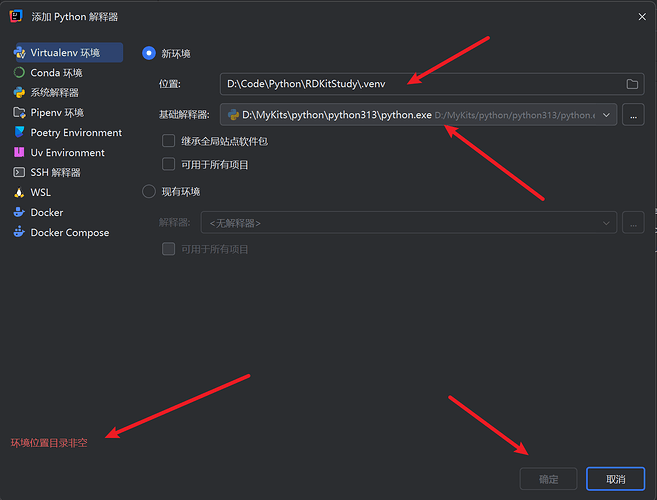Click the 位置 label
Viewport: 657px width, 500px height.
click(170, 84)
